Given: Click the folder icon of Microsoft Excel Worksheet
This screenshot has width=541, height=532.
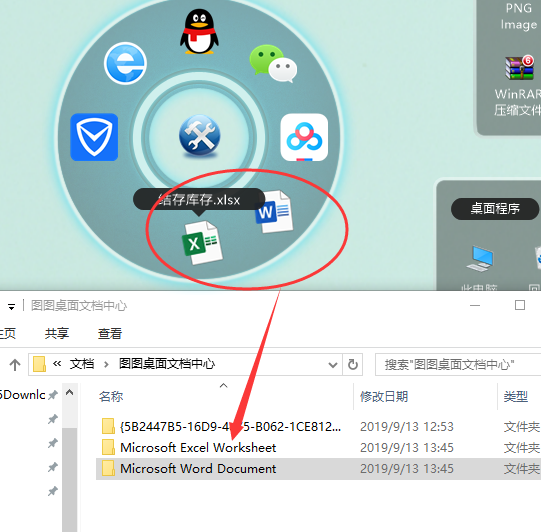Looking at the screenshot, I should click(108, 447).
